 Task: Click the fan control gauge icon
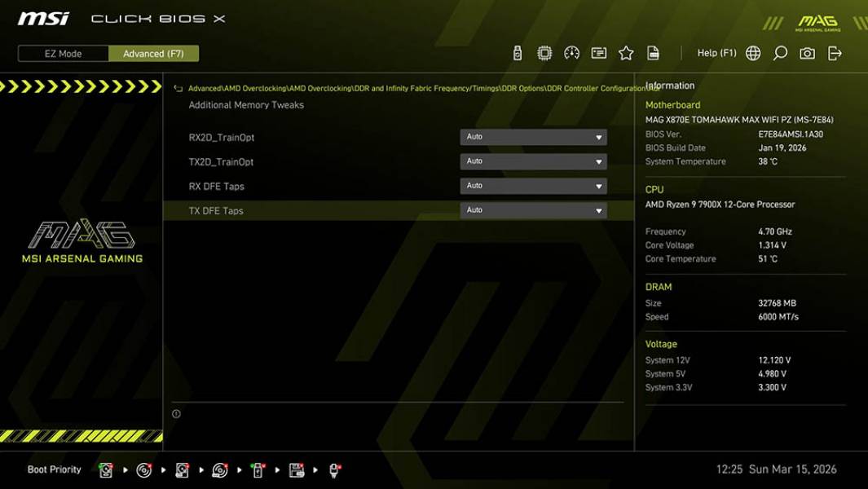(x=571, y=52)
